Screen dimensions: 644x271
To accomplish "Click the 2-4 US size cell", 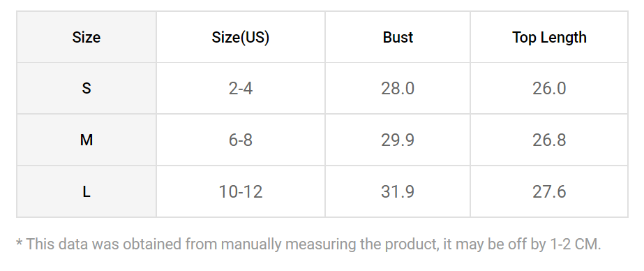I will (241, 89).
